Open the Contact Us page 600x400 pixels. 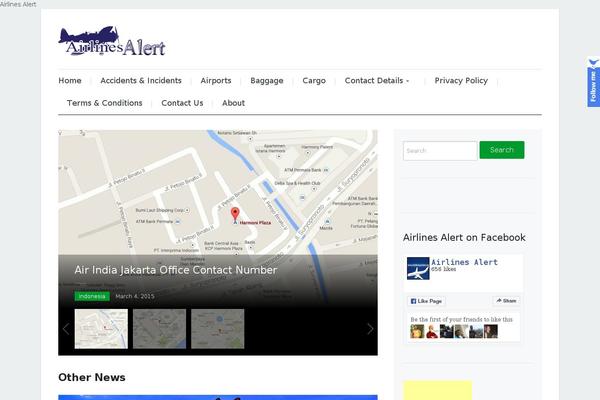[x=182, y=103]
